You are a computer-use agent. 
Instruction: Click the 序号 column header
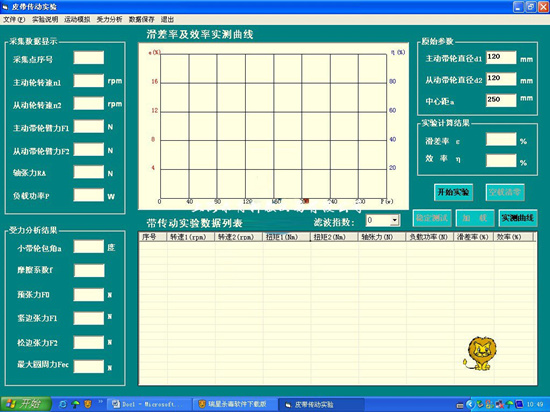153,237
